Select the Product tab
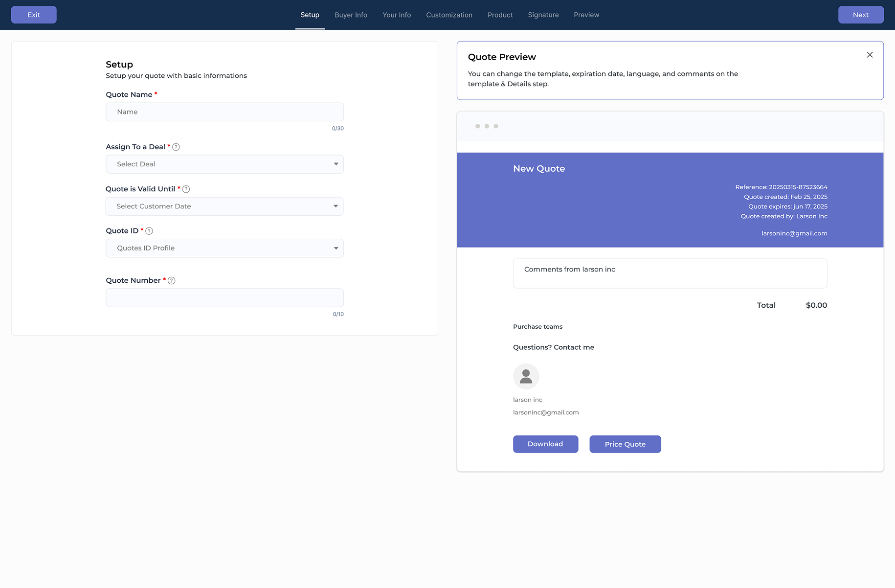 500,15
